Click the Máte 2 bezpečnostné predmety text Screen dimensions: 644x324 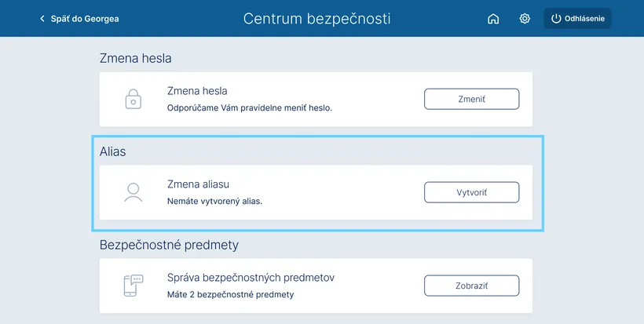pyautogui.click(x=231, y=294)
